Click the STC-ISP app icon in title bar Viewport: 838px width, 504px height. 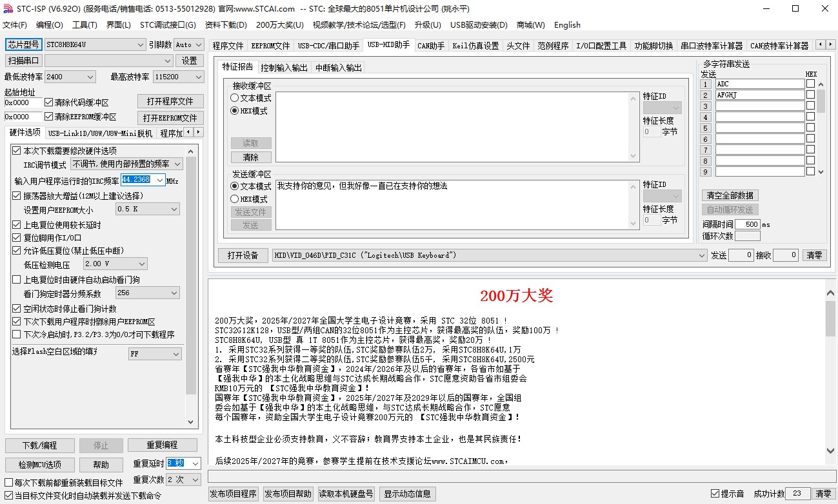pyautogui.click(x=7, y=8)
